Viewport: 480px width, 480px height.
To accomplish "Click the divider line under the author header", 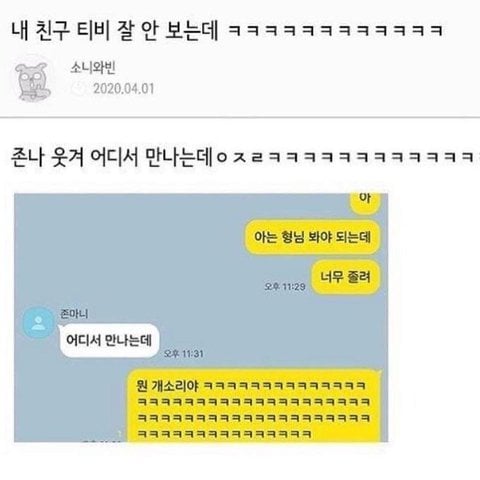I will coord(240,117).
